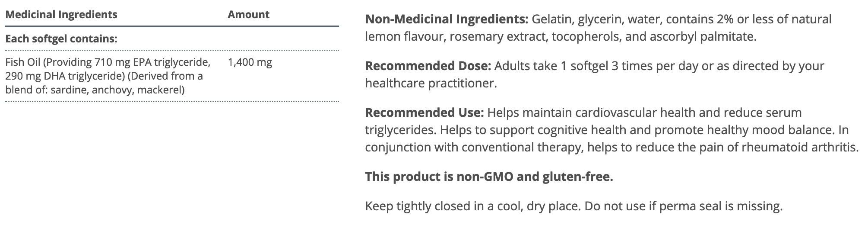Click the Medicinal Ingredients column header
Viewport: 868px width, 225px height.
click(61, 15)
